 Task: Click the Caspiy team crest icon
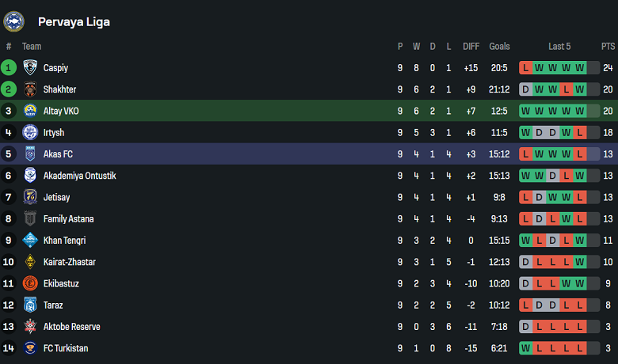click(x=30, y=68)
